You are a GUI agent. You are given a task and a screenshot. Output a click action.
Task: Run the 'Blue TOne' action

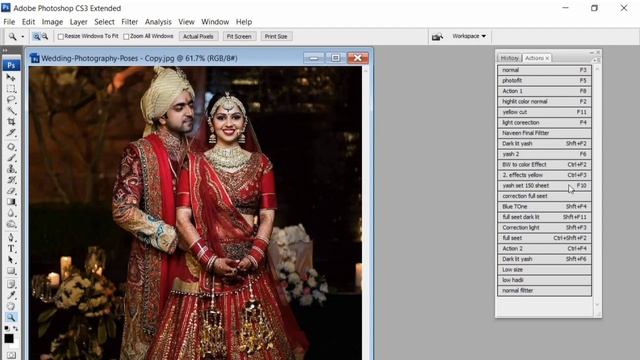pos(544,207)
